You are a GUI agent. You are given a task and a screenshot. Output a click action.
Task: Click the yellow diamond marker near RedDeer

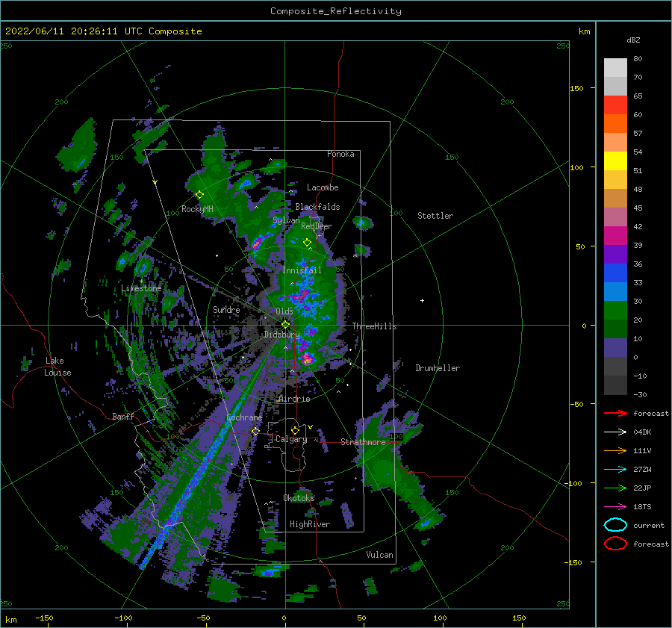click(x=307, y=243)
